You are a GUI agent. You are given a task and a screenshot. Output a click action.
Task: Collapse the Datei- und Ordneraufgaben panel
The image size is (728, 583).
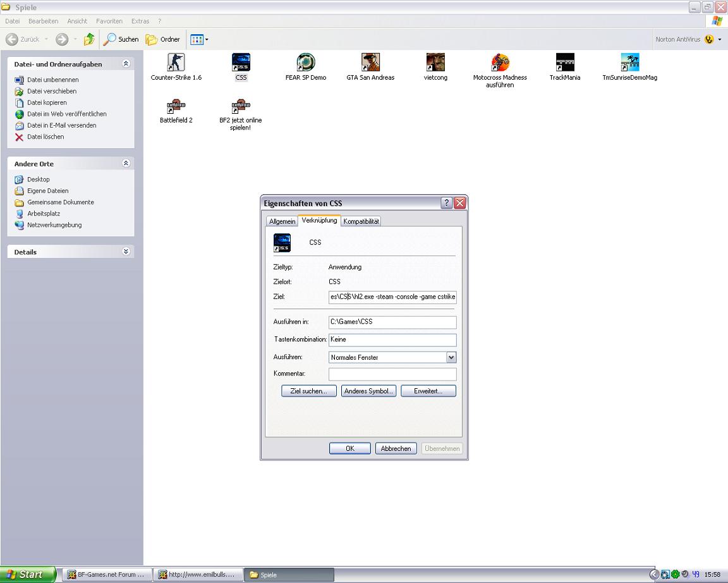126,64
